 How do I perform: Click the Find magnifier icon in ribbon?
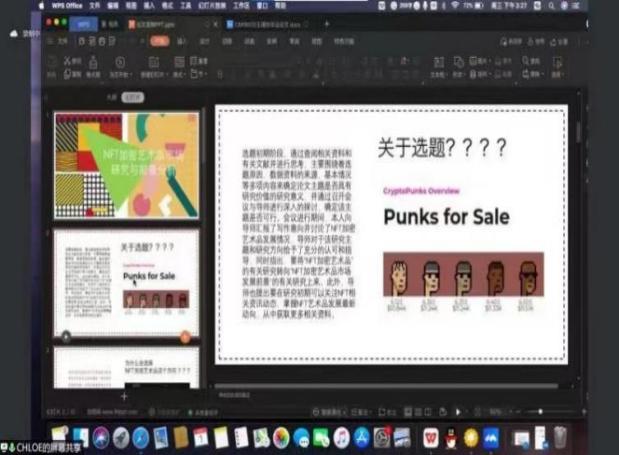pos(526,60)
